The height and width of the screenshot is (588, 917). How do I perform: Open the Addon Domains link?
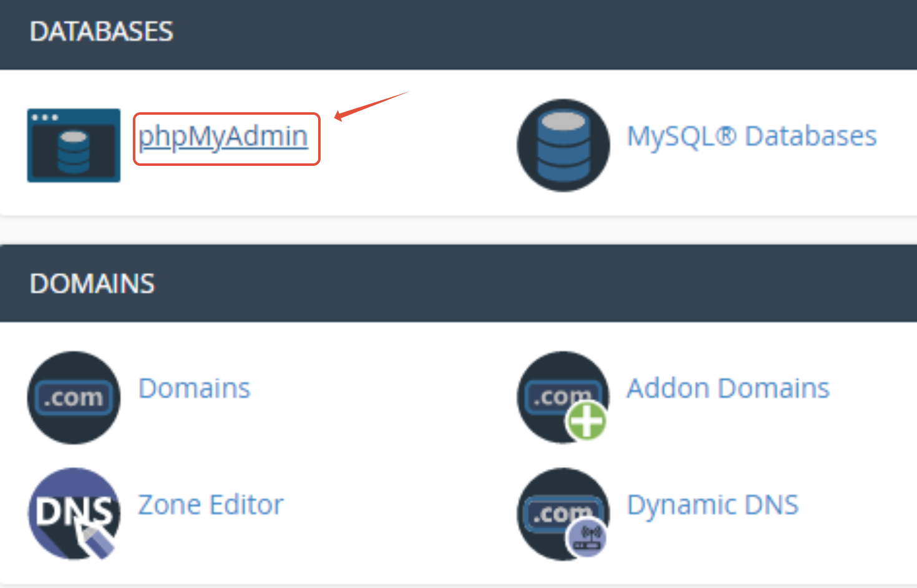(728, 388)
